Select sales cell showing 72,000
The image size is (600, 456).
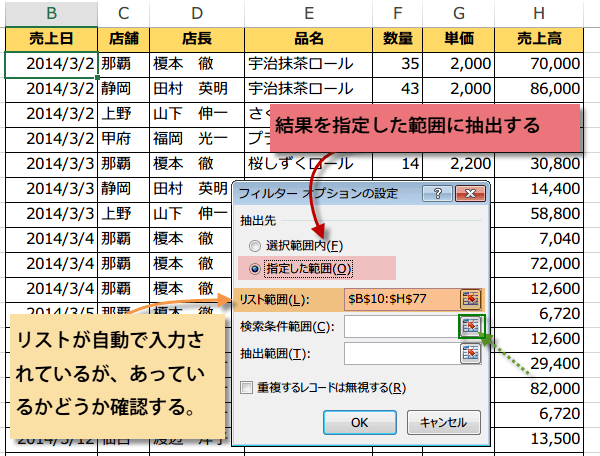(539, 264)
